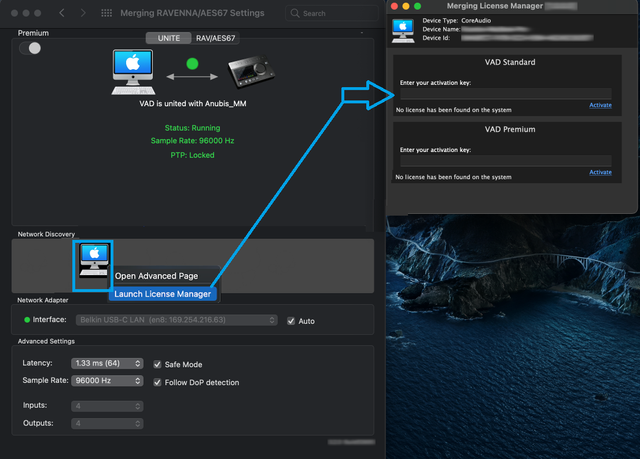Toggle the Auto interface checkbox
Viewport: 640px width, 459px height.
point(291,321)
